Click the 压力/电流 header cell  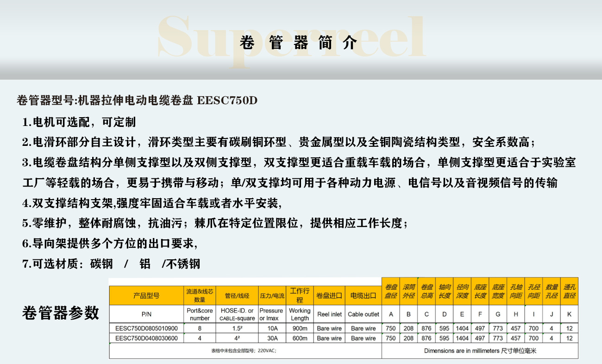pyautogui.click(x=272, y=295)
